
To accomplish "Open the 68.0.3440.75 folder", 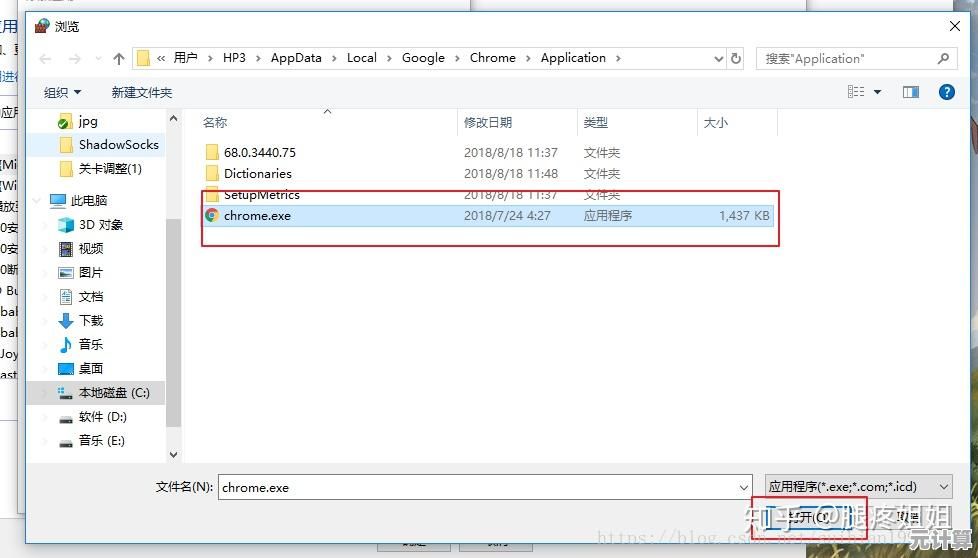I will coord(259,153).
